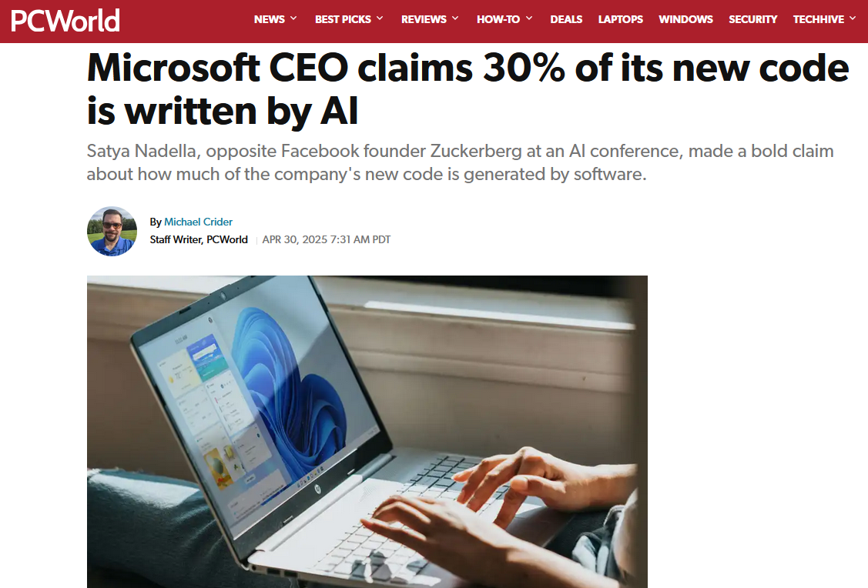This screenshot has width=868, height=588.
Task: Expand the chevron next to NEWS
Action: click(293, 18)
